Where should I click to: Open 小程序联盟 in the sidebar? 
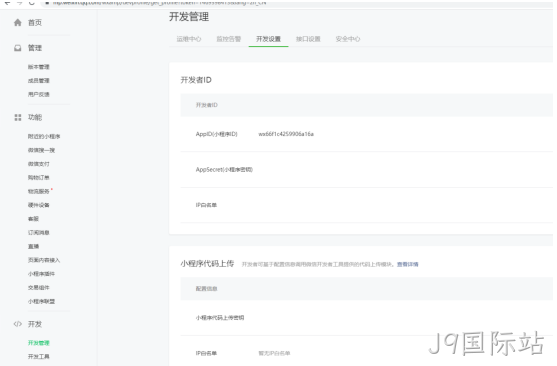pyautogui.click(x=41, y=302)
